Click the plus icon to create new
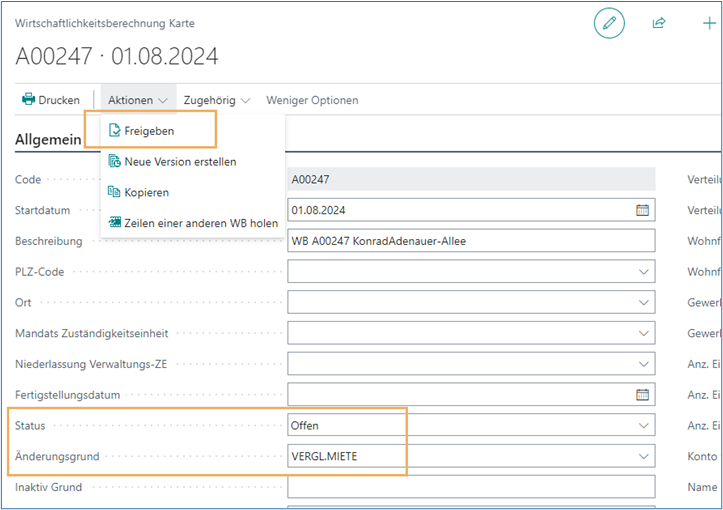Viewport: 723px width, 510px height. tap(710, 23)
